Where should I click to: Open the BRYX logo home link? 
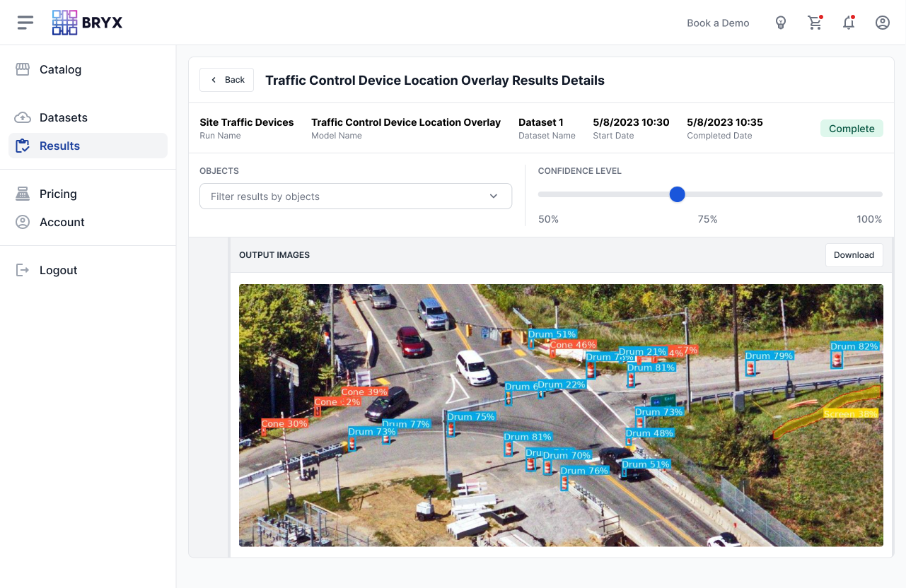coord(88,23)
